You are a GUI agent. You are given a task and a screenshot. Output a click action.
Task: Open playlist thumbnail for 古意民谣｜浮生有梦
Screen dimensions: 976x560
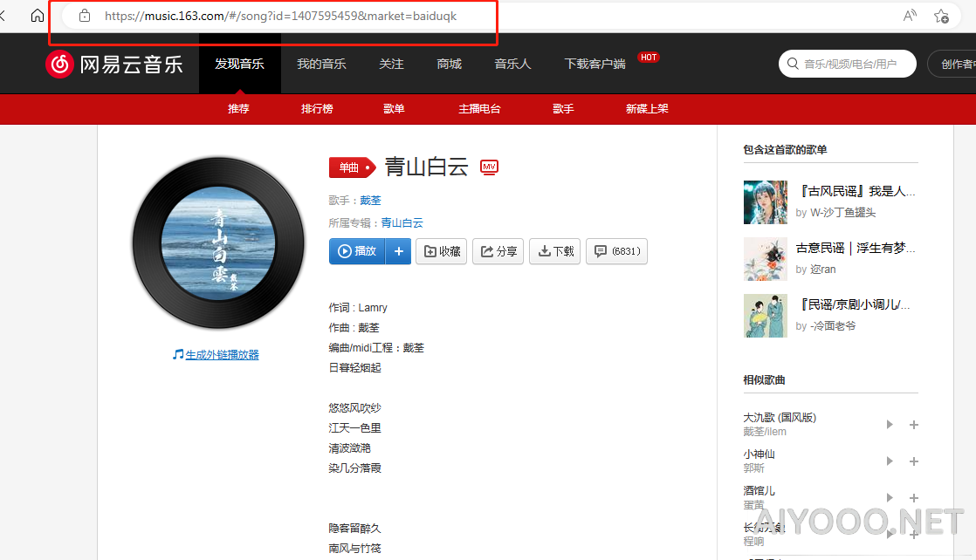[x=766, y=259]
